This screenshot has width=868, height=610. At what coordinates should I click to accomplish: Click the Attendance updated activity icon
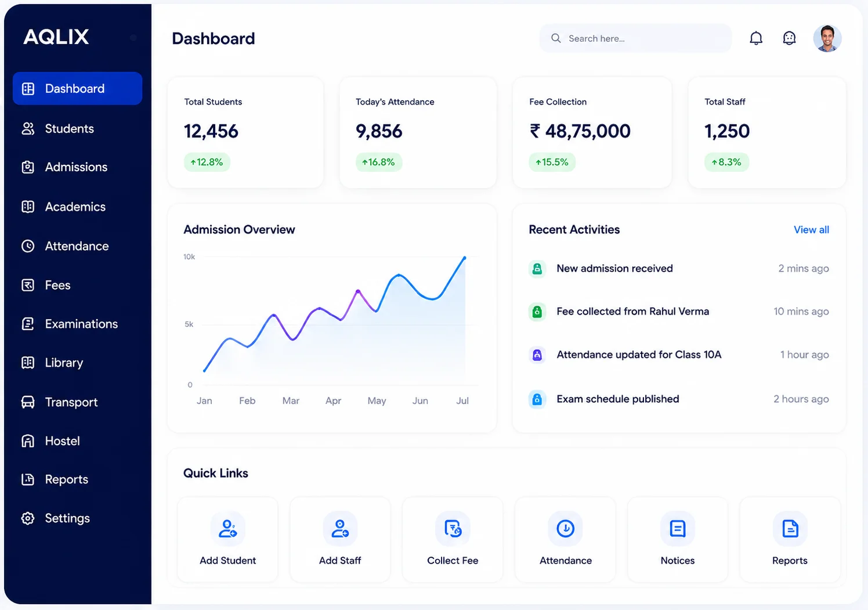[537, 355]
